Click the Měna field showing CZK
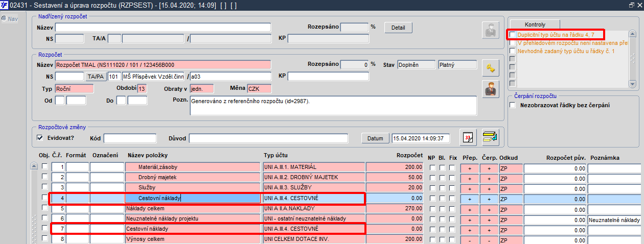The width and height of the screenshot is (644, 244). click(260, 88)
